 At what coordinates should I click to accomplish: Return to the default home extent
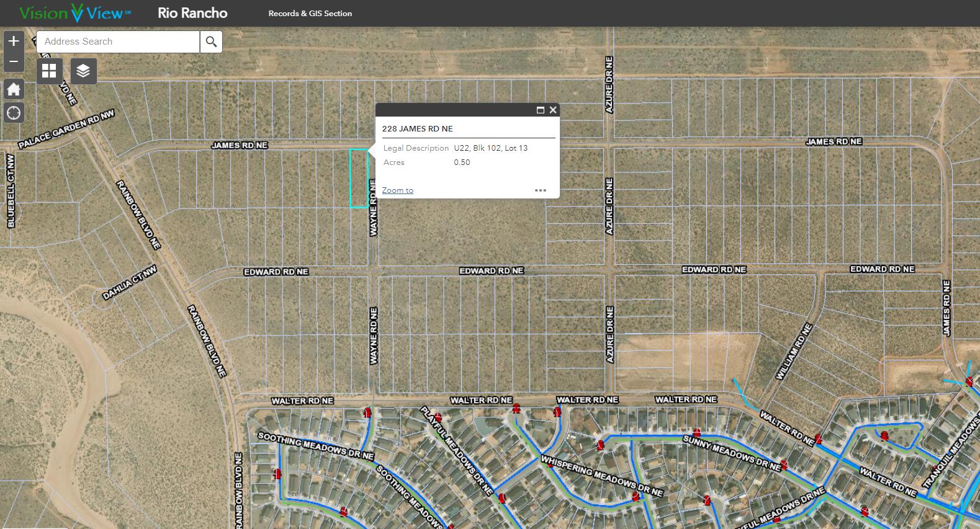pyautogui.click(x=14, y=89)
